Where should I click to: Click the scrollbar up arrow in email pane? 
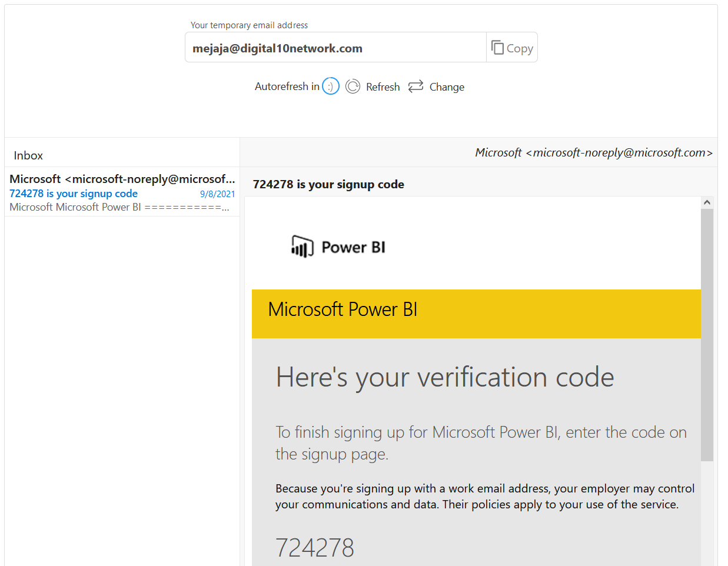(707, 202)
